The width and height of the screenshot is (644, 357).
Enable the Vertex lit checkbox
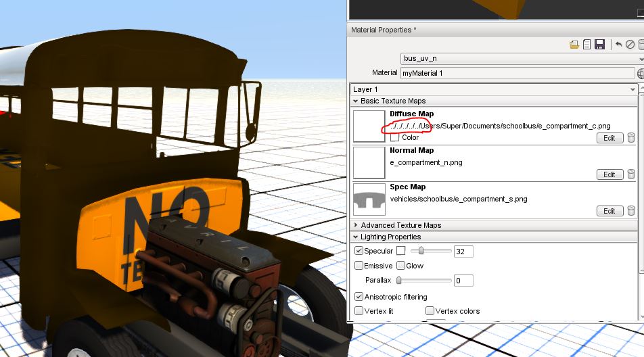(x=359, y=310)
